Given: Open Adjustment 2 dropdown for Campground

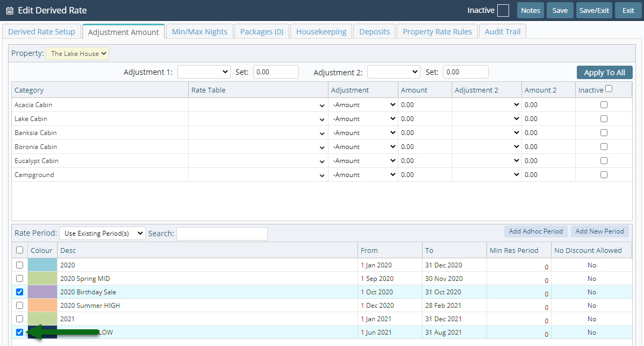Looking at the screenshot, I should click(486, 175).
